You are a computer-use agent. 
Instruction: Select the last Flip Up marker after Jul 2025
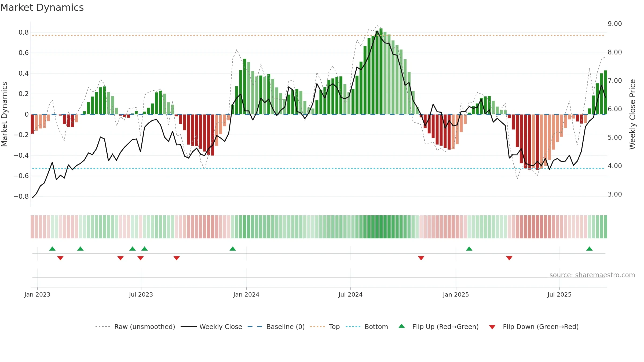(589, 249)
